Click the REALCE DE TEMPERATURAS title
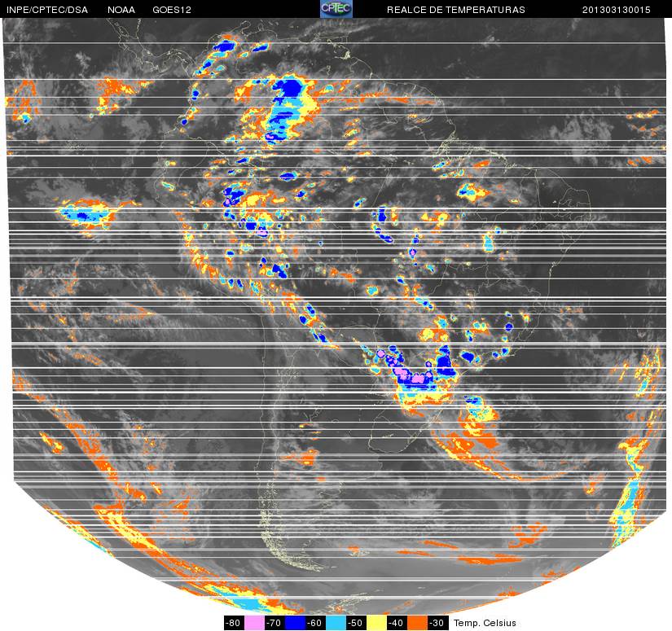Image resolution: width=672 pixels, height=631 pixels. click(456, 10)
